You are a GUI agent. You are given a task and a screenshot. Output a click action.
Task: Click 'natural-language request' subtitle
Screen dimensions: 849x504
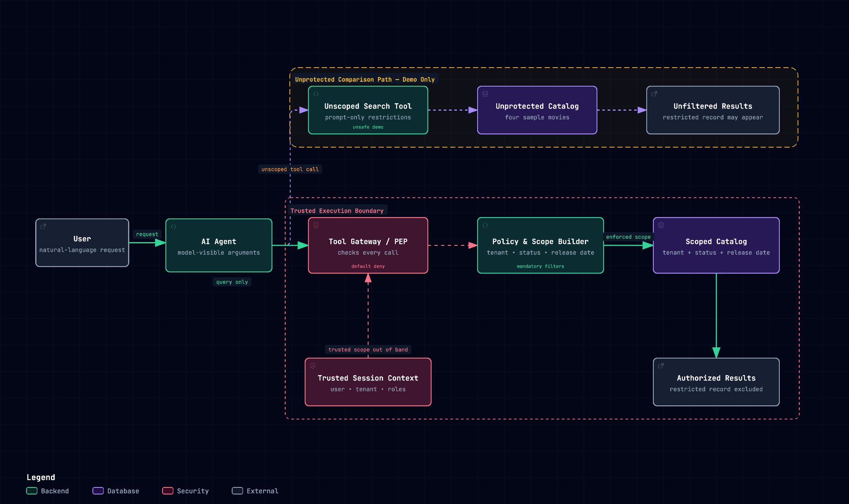coord(82,250)
